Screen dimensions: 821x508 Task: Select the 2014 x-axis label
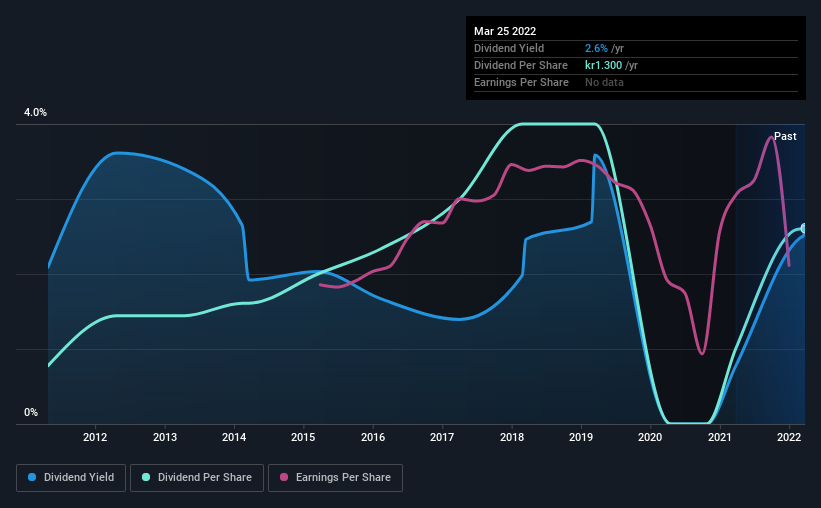pyautogui.click(x=234, y=437)
